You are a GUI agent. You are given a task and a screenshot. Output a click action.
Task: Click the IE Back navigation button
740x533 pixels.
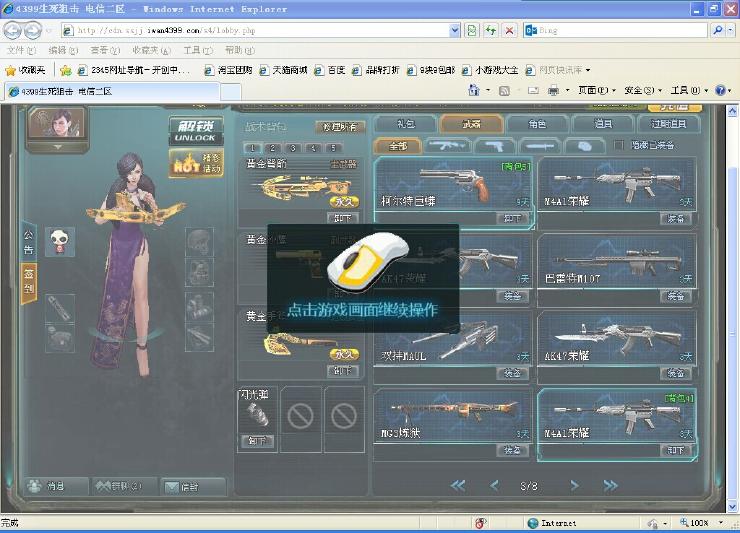coord(13,30)
